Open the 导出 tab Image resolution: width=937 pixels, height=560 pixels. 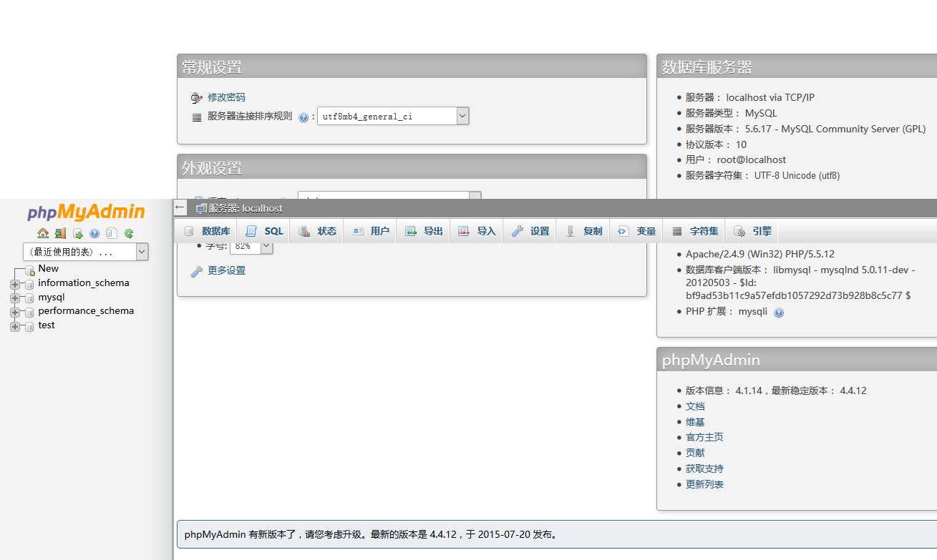pyautogui.click(x=424, y=231)
